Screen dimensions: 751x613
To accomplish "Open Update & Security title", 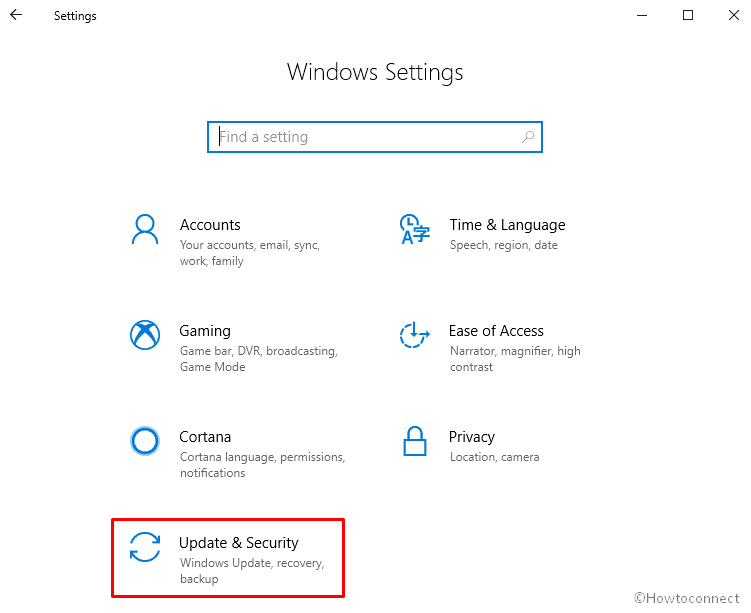I will [238, 543].
